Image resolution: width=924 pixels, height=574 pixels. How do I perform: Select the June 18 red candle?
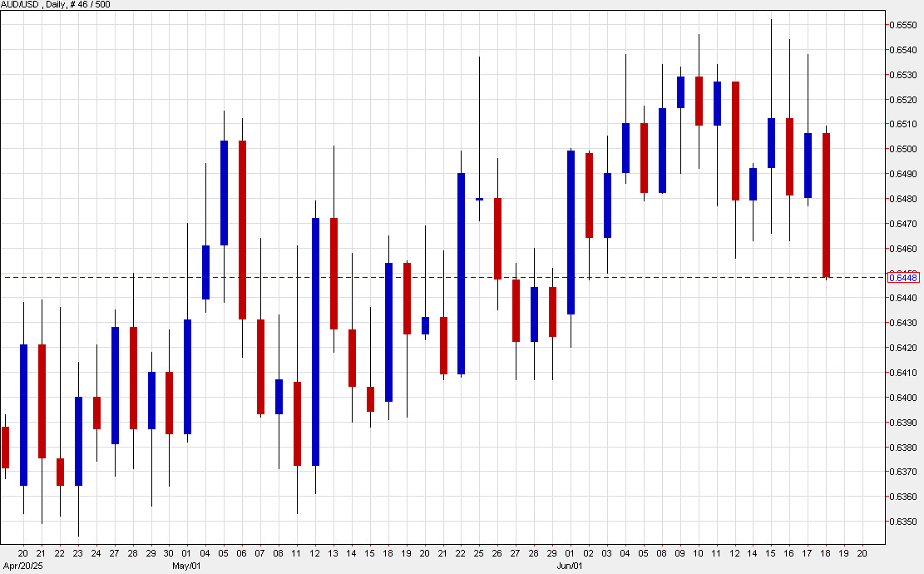tap(827, 205)
